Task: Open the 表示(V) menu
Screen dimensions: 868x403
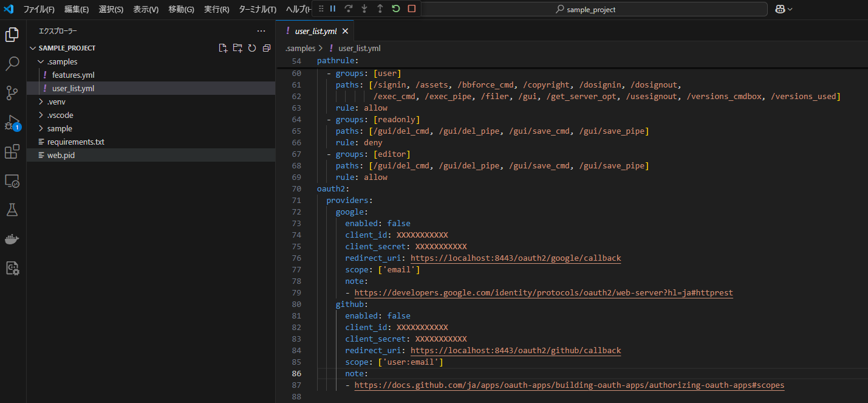Action: (146, 9)
